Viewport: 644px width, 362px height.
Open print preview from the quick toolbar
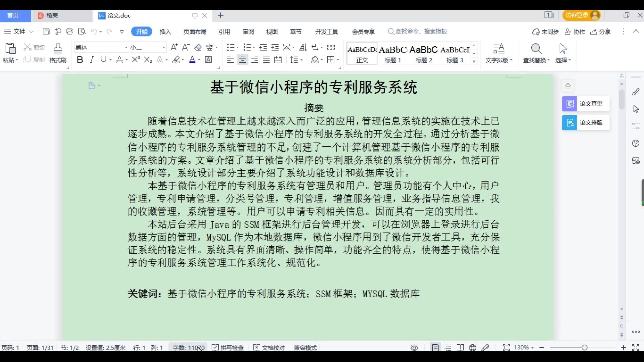[x=82, y=31]
